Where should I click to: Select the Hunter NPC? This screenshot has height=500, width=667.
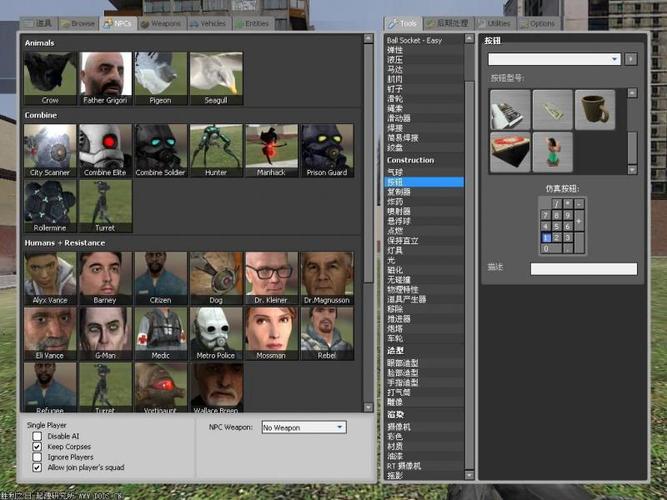(x=216, y=151)
